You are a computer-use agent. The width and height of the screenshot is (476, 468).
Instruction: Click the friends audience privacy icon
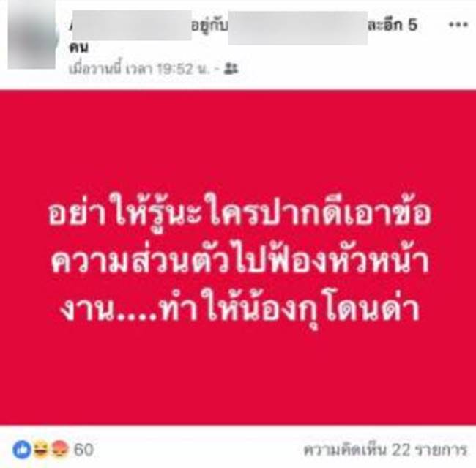pos(231,69)
